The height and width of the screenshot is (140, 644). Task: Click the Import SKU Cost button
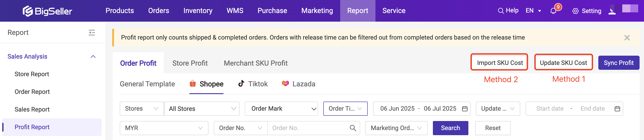[x=499, y=63]
